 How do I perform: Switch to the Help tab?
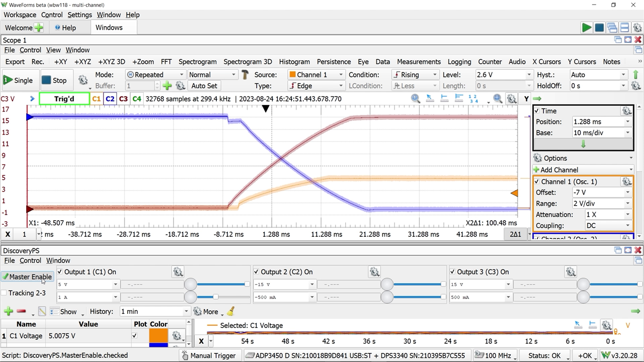click(x=65, y=28)
